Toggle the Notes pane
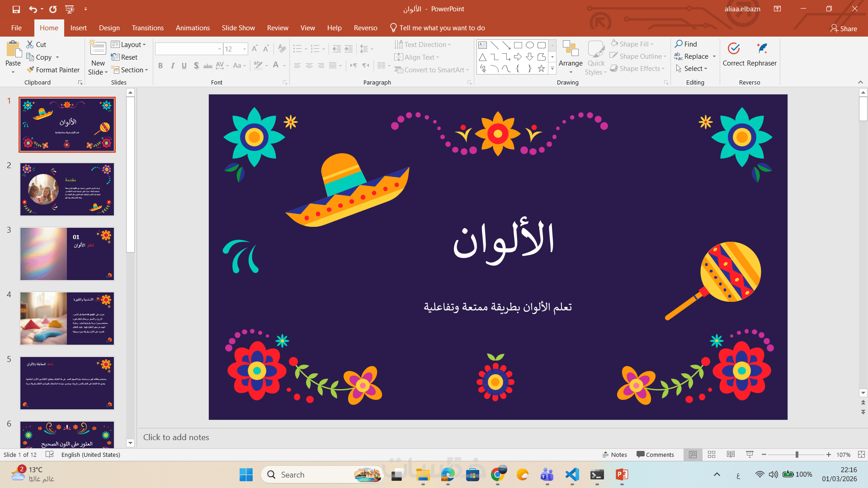This screenshot has width=868, height=488. (615, 455)
